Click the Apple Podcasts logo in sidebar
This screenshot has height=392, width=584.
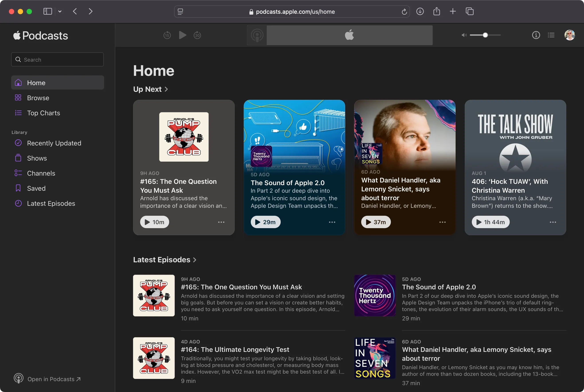click(41, 35)
